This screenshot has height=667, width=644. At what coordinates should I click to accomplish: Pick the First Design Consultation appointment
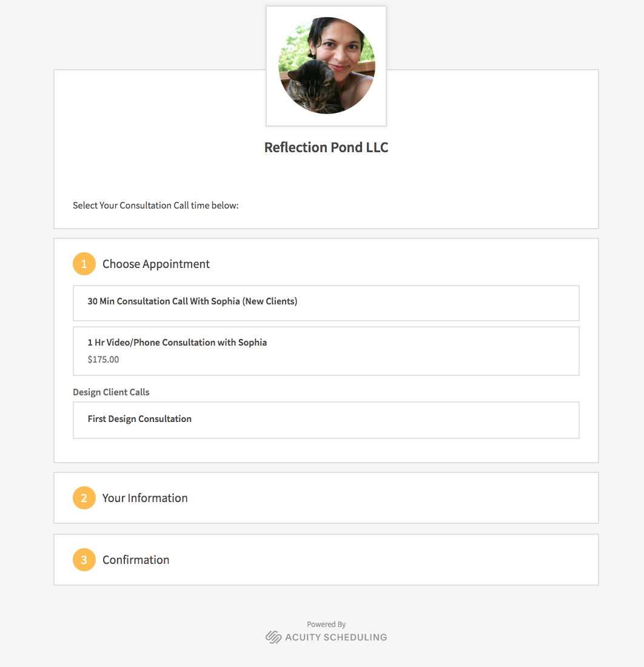[x=326, y=420]
